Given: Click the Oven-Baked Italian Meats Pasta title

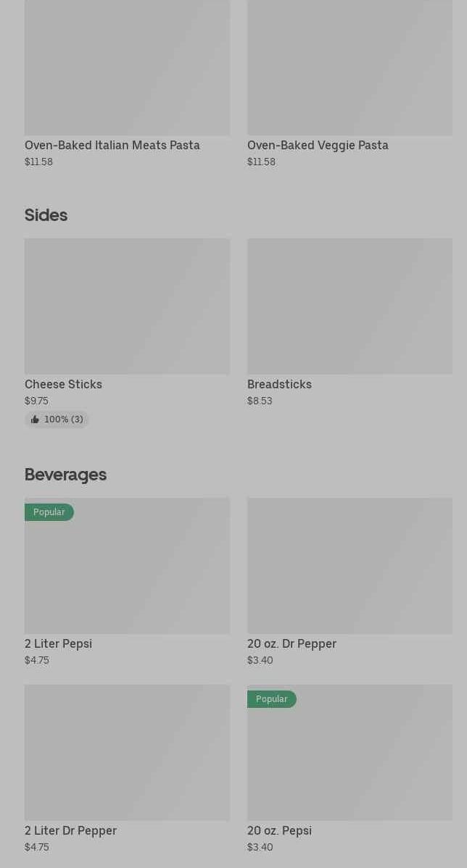Looking at the screenshot, I should 112,145.
